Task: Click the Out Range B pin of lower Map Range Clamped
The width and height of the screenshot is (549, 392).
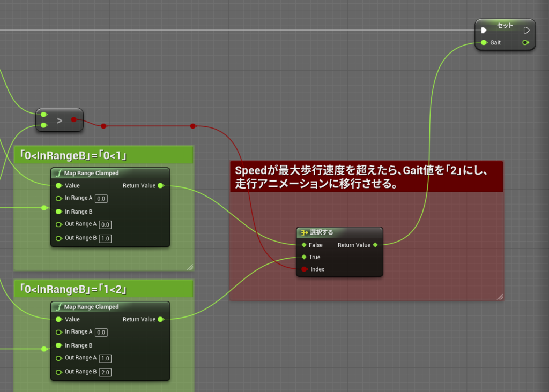Action: pos(59,372)
